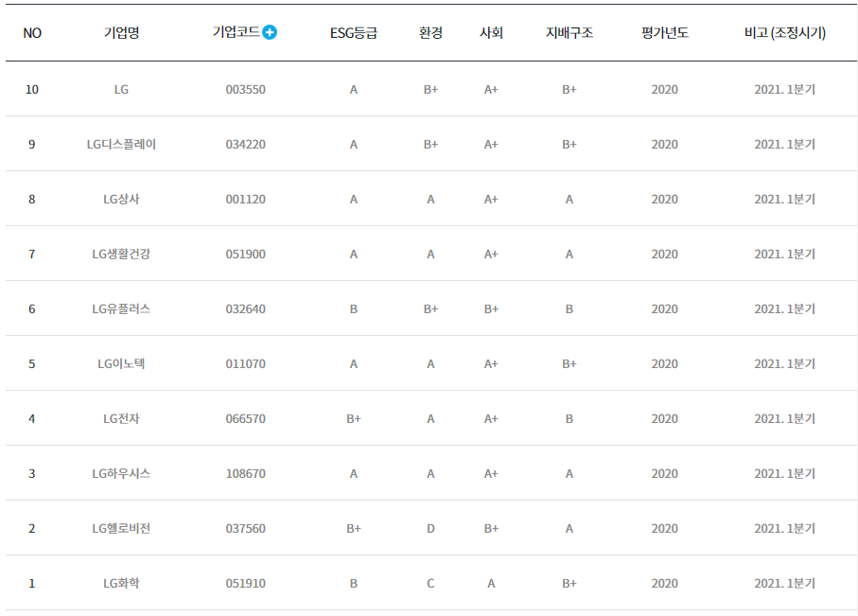858x616 pixels.
Task: Select LG디스플레이 company name
Action: coord(121,144)
